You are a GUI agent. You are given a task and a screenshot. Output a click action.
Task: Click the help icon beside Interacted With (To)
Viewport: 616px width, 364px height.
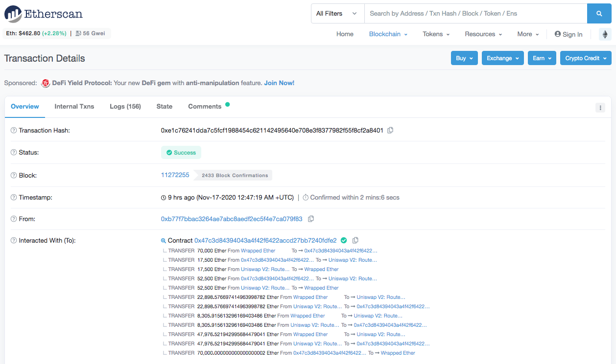pyautogui.click(x=14, y=241)
